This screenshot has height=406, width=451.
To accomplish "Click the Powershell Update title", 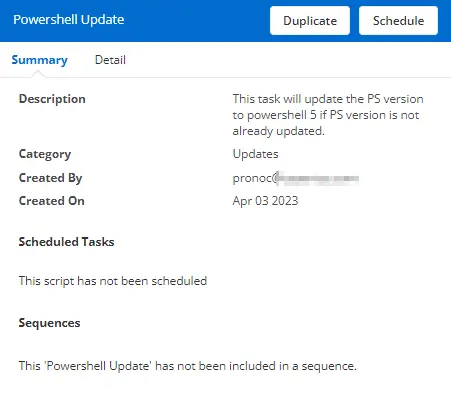I will click(x=69, y=20).
